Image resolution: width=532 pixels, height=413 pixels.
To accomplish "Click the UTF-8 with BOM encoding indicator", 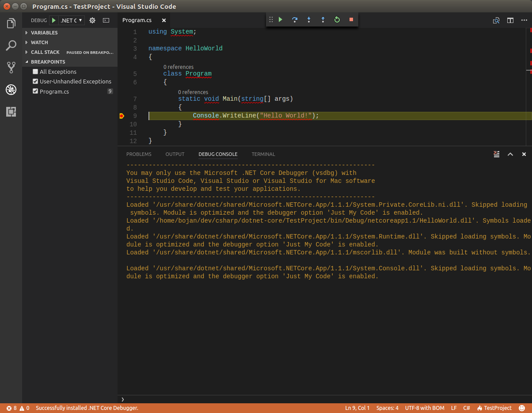I will [x=424, y=408].
